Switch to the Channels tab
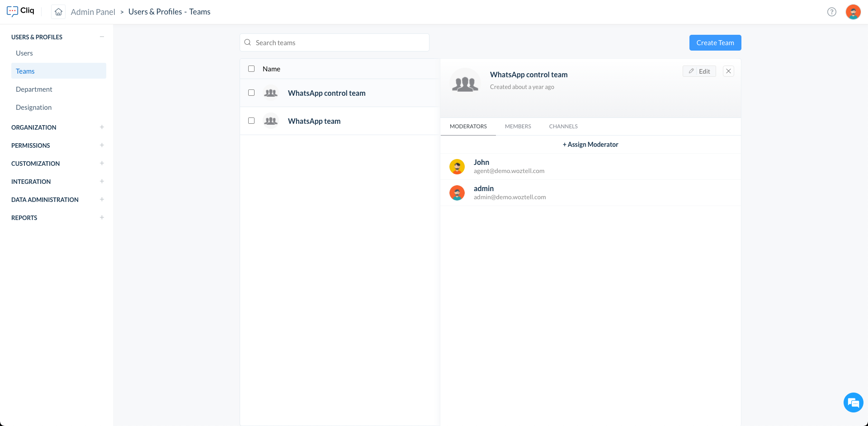Image resolution: width=868 pixels, height=426 pixels. coord(563,126)
